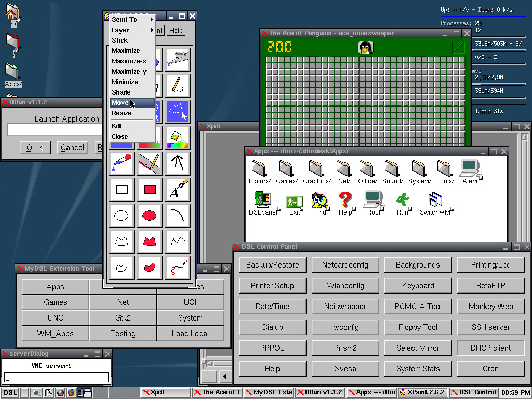
Task: Select the connected zigzag lines tool
Action: (x=178, y=242)
